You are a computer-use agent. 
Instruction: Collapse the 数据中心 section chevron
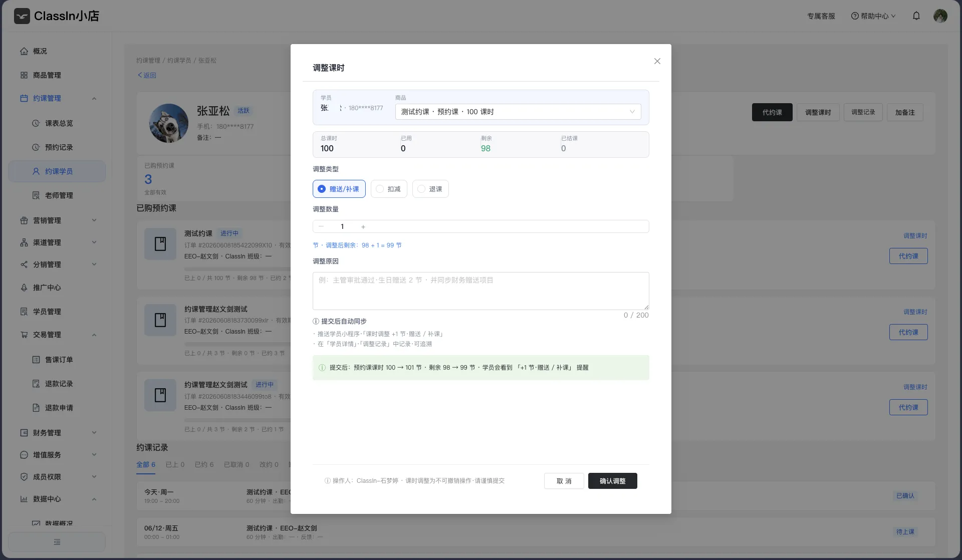click(x=94, y=499)
